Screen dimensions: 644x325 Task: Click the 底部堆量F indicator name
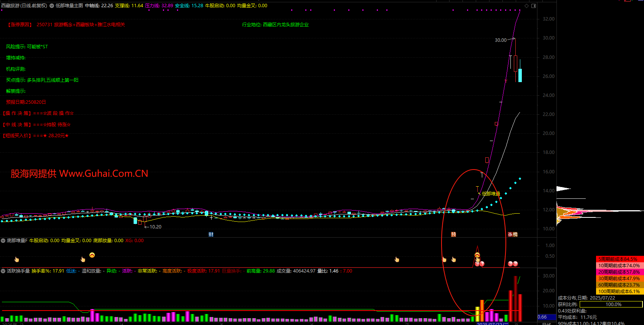(x=17, y=241)
